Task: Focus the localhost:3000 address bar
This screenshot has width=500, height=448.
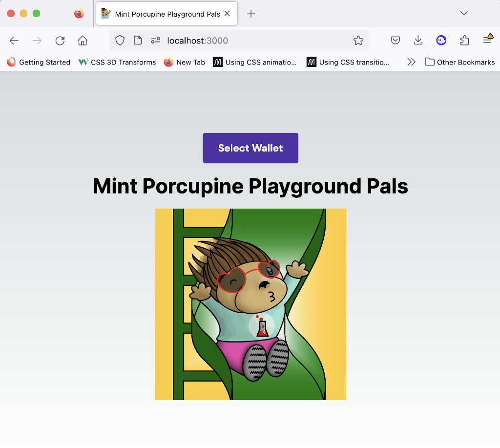Action: pyautogui.click(x=239, y=41)
